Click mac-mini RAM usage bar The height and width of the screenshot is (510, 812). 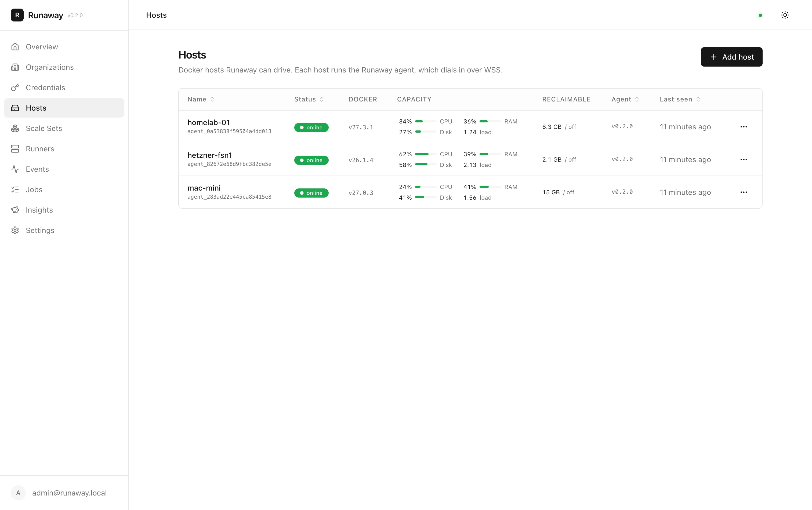(490, 187)
